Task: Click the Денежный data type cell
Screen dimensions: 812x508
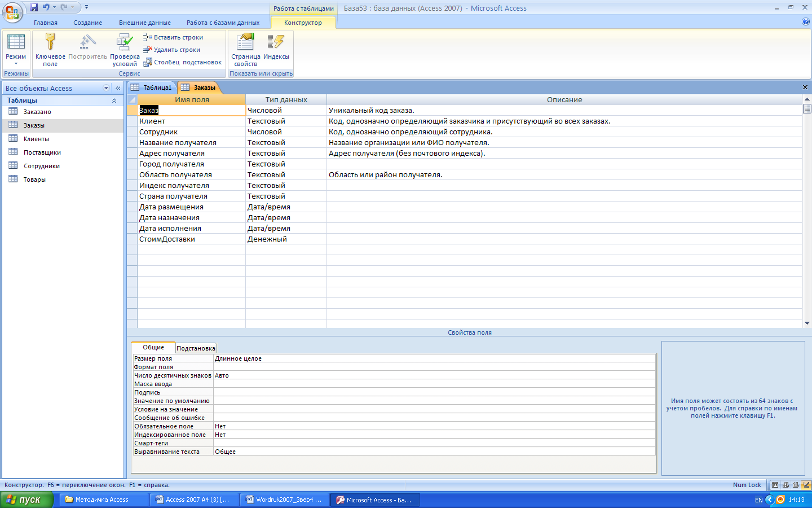Action: [x=286, y=239]
